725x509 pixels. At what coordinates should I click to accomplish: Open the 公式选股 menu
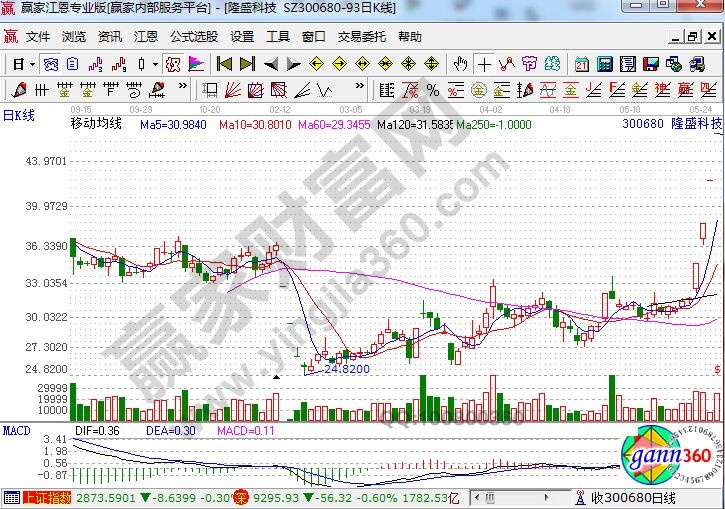(193, 37)
